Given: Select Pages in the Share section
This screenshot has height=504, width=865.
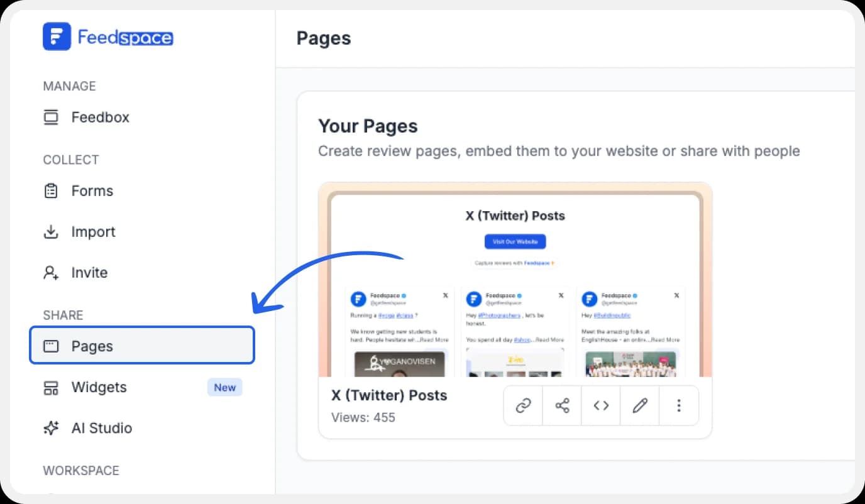Looking at the screenshot, I should tap(92, 345).
